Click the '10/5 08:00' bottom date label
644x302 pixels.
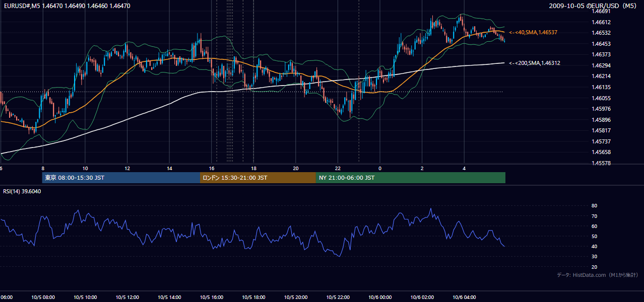(x=43, y=297)
